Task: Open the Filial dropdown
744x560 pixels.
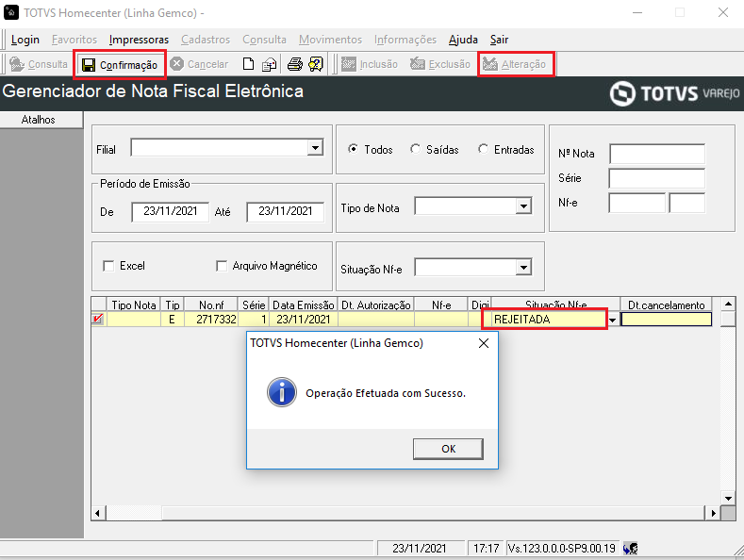Action: tap(315, 148)
